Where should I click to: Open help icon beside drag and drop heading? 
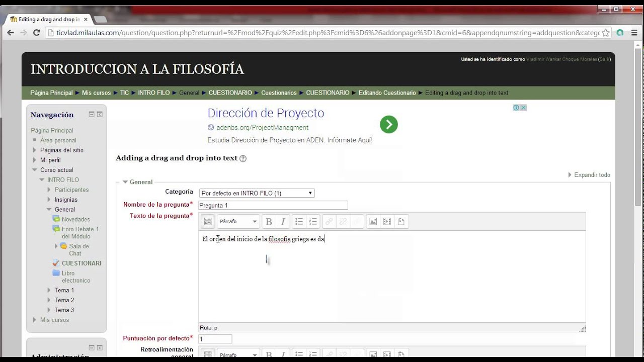(x=243, y=158)
